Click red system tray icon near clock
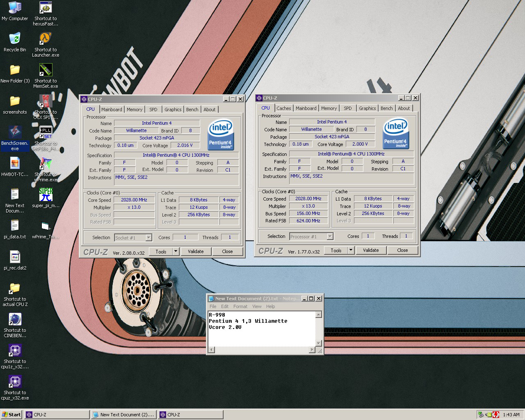525x420 pixels. coord(496,415)
